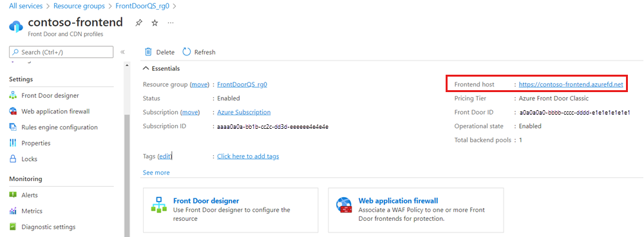This screenshot has width=644, height=237.
Task: Click here to add tags link
Action: click(248, 156)
